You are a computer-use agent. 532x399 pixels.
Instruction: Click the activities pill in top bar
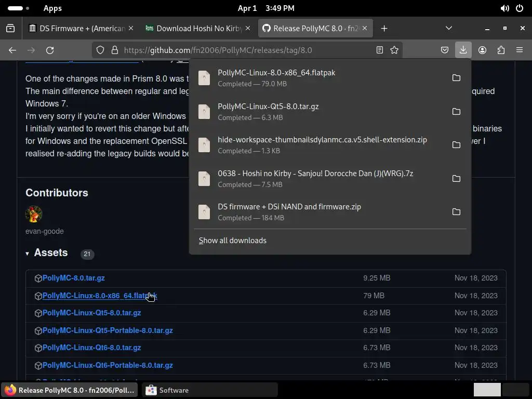[18, 8]
